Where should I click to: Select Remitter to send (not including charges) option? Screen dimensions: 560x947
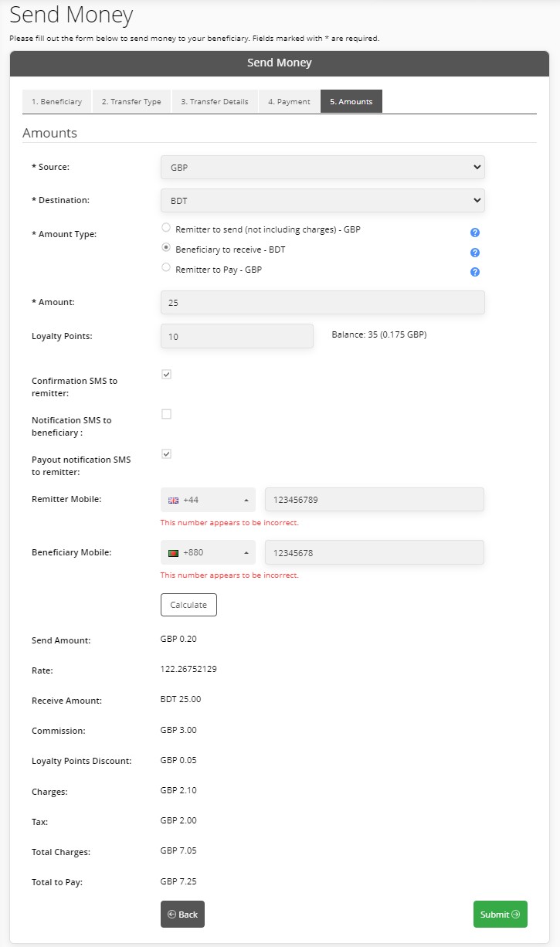click(166, 228)
